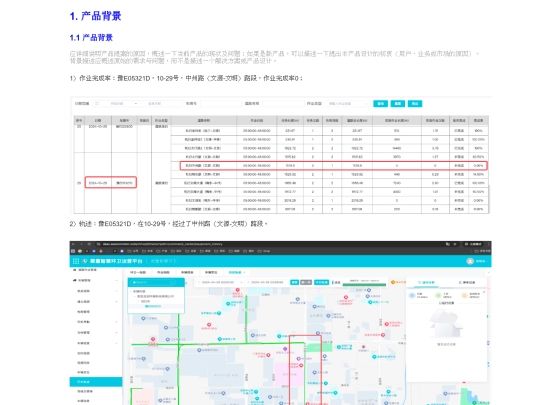Click the apps grid icon in cyan header

pos(76,261)
